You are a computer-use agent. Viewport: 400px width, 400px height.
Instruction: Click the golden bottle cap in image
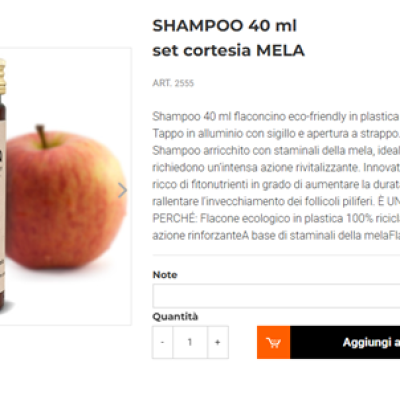pos(3,76)
